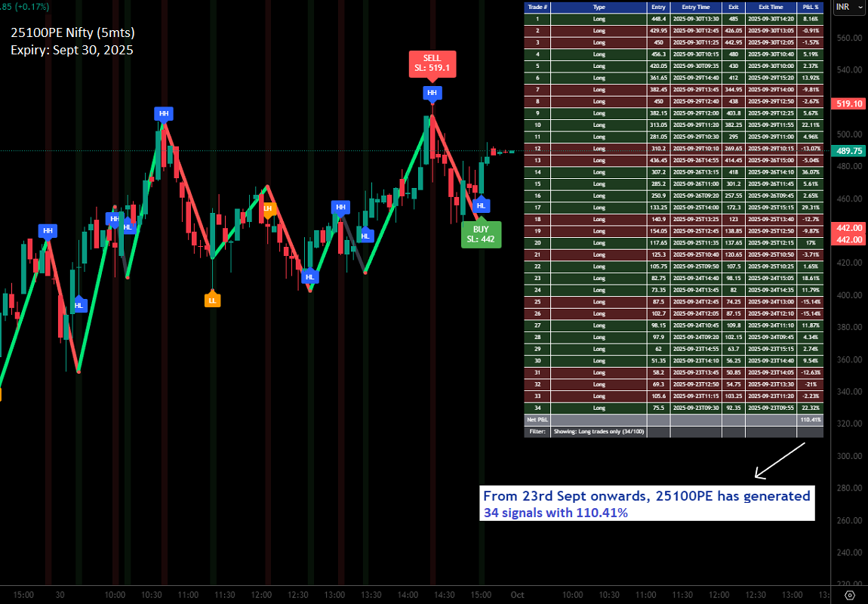Click the Net P&L 110.41% total cell
The height and width of the screenshot is (604, 868).
(811, 419)
